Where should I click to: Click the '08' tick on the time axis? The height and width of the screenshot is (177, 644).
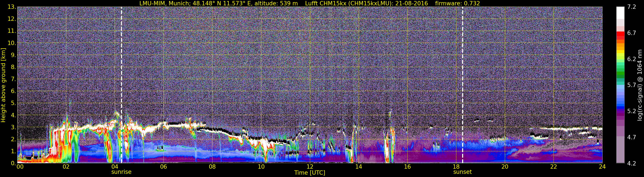[212, 167]
